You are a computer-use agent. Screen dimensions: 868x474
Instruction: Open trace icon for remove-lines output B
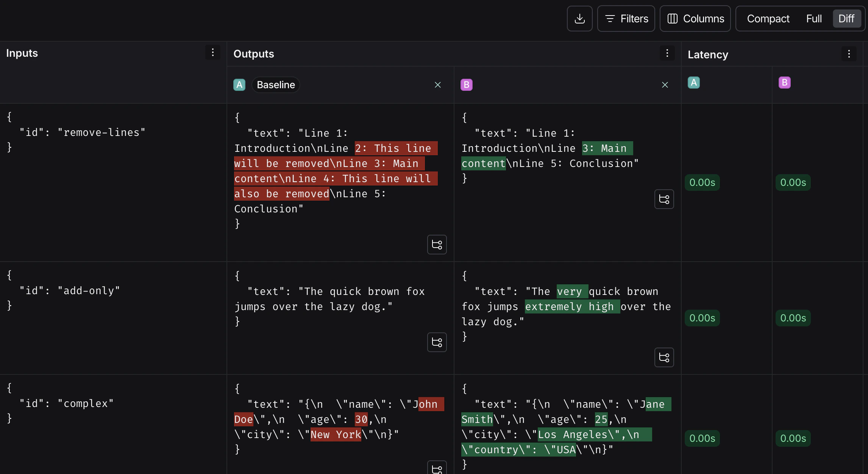coord(664,199)
